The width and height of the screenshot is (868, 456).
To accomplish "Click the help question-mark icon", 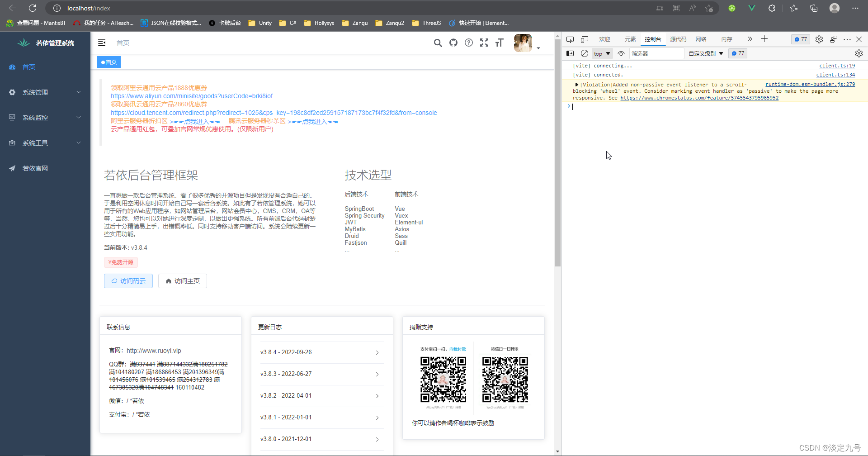I will [468, 43].
